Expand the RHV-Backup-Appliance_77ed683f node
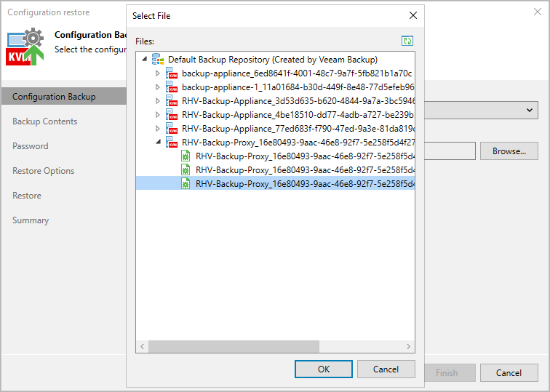The image size is (550, 392). [158, 129]
